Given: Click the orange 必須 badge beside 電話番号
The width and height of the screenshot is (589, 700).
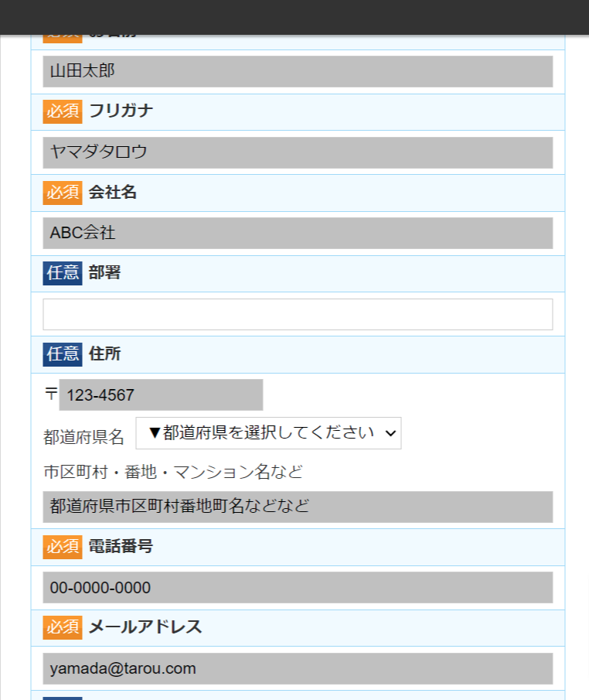Looking at the screenshot, I should pyautogui.click(x=63, y=547).
